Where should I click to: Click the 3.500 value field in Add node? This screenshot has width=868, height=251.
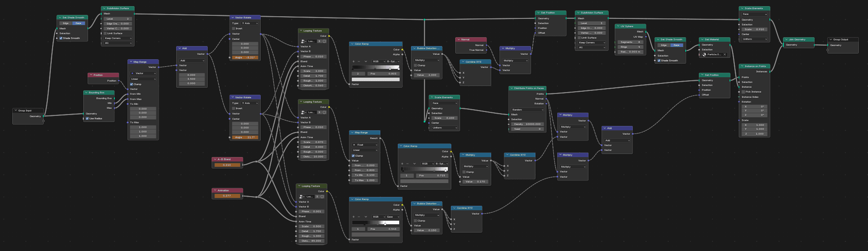tap(191, 79)
